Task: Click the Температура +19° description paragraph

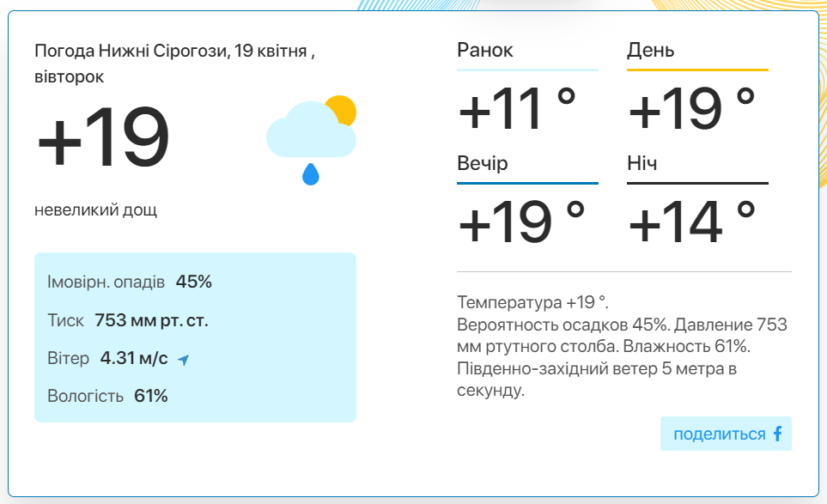Action: pyautogui.click(x=623, y=346)
